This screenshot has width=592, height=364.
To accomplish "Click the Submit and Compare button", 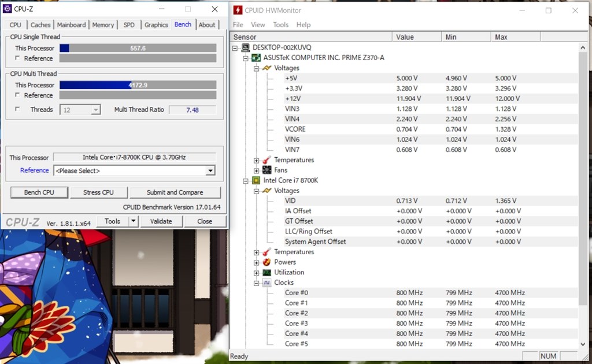I will [x=175, y=192].
